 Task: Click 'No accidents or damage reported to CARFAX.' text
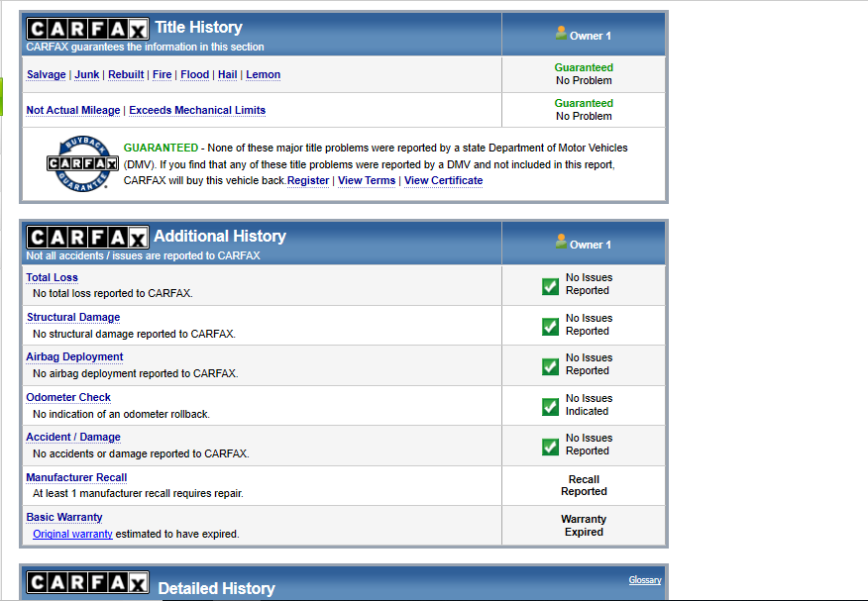(x=141, y=453)
